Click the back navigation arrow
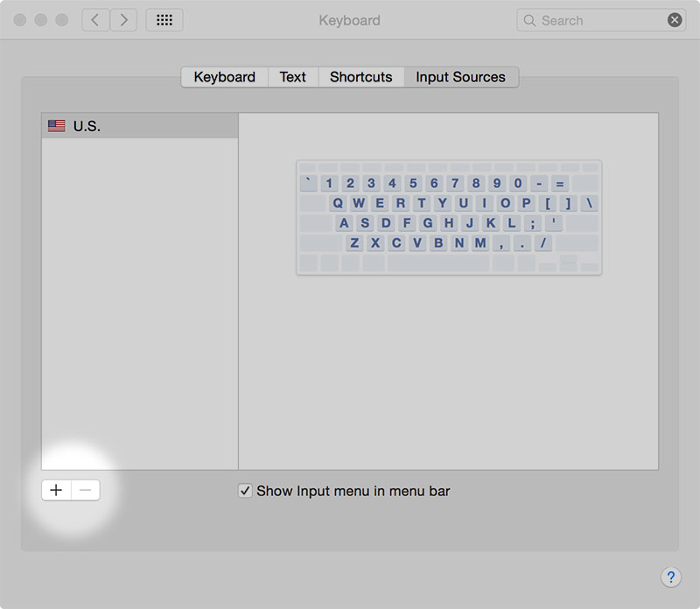The width and height of the screenshot is (700, 609). 95,20
